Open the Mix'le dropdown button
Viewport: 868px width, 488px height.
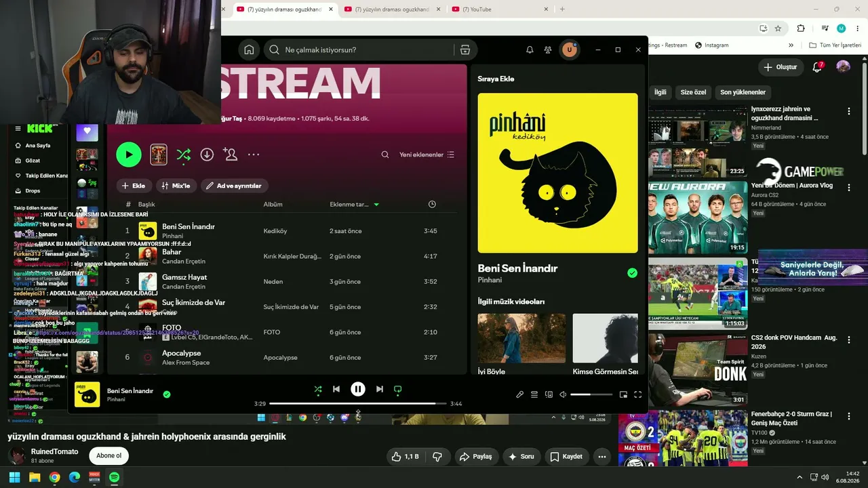[x=177, y=186]
